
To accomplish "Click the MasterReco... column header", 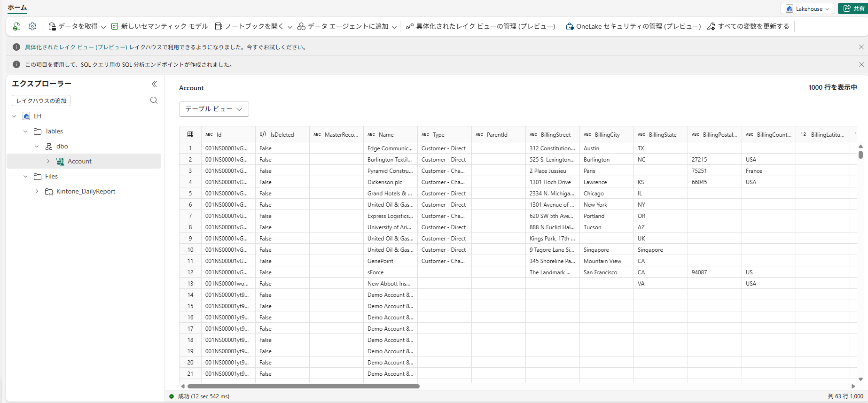I will [336, 134].
